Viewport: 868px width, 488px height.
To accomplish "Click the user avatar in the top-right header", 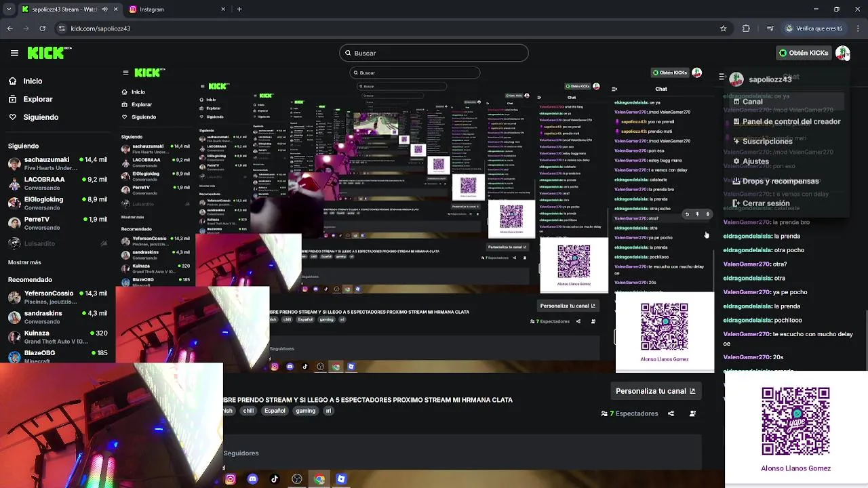I will (x=842, y=53).
